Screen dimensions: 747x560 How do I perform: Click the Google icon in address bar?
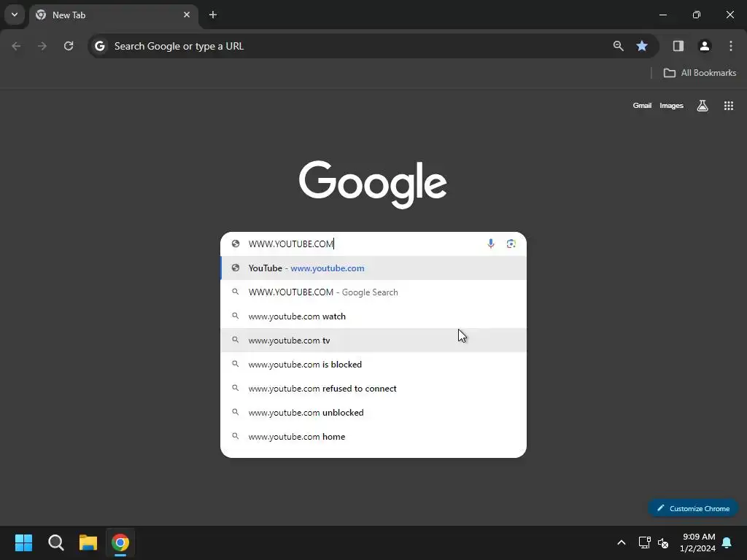99,46
